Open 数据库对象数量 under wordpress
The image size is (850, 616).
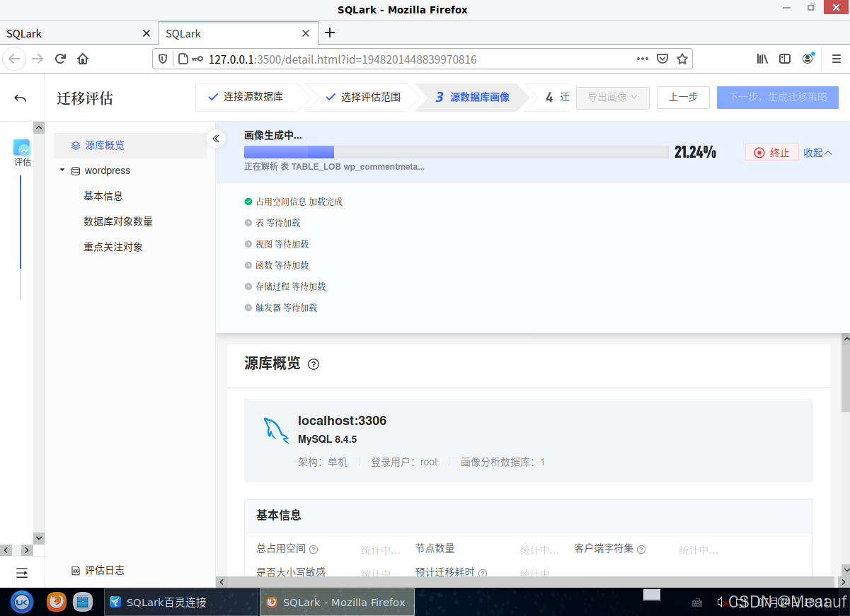pyautogui.click(x=118, y=221)
